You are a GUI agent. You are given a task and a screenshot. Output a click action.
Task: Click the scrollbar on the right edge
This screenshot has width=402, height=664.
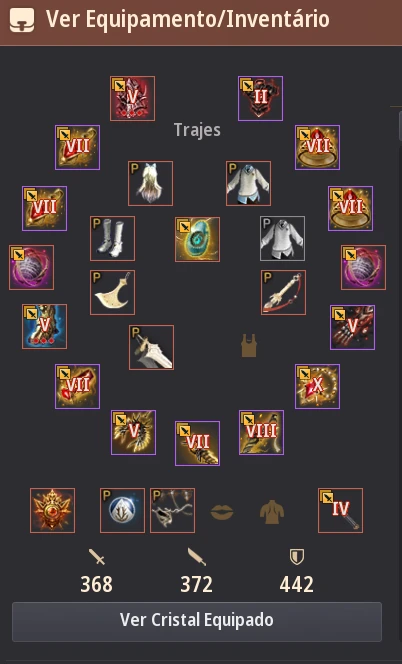[400, 125]
